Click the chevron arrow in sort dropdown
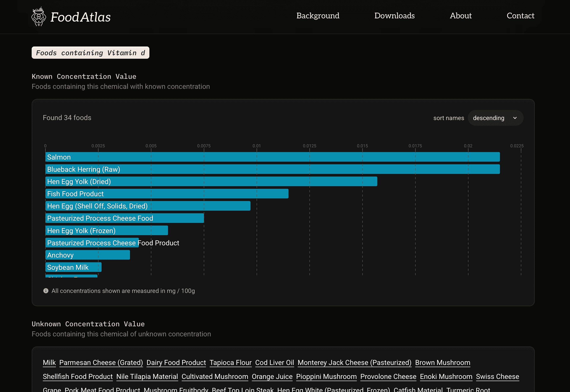 [x=515, y=118]
